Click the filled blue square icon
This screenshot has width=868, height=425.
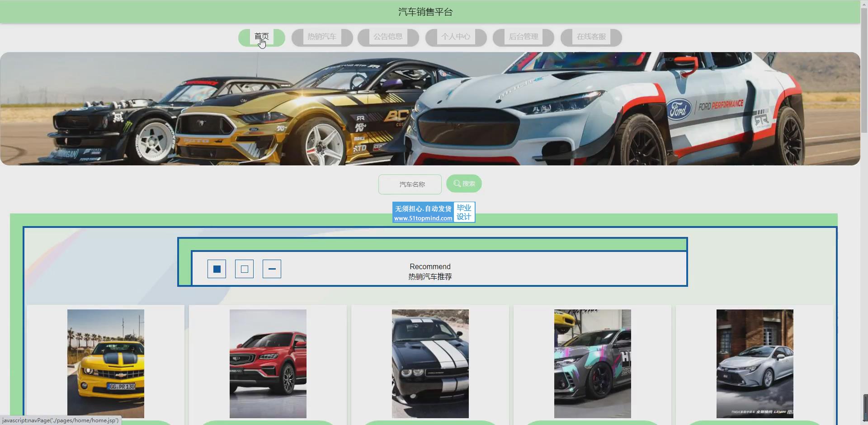(217, 269)
